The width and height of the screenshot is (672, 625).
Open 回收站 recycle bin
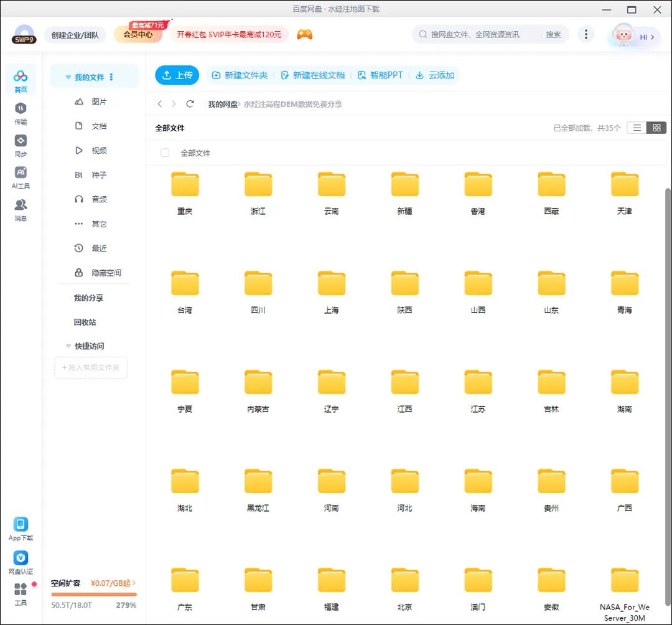pyautogui.click(x=85, y=322)
